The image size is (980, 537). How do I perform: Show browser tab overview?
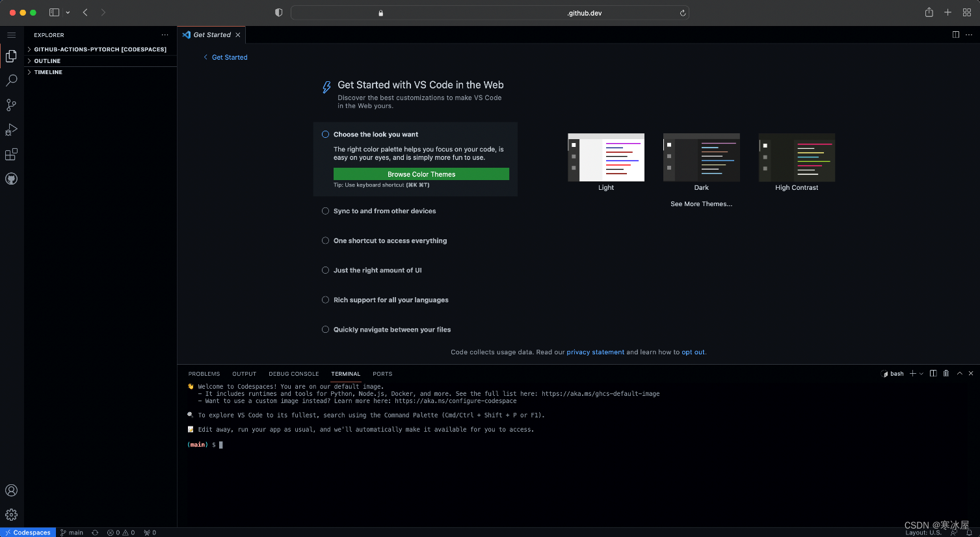967,12
